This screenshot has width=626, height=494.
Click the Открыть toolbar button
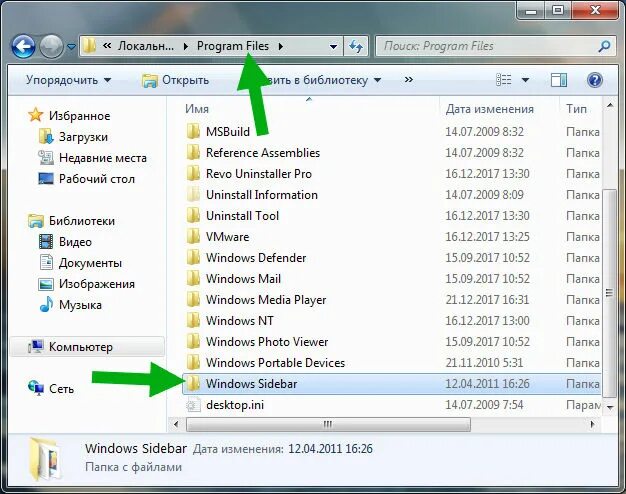coord(176,80)
